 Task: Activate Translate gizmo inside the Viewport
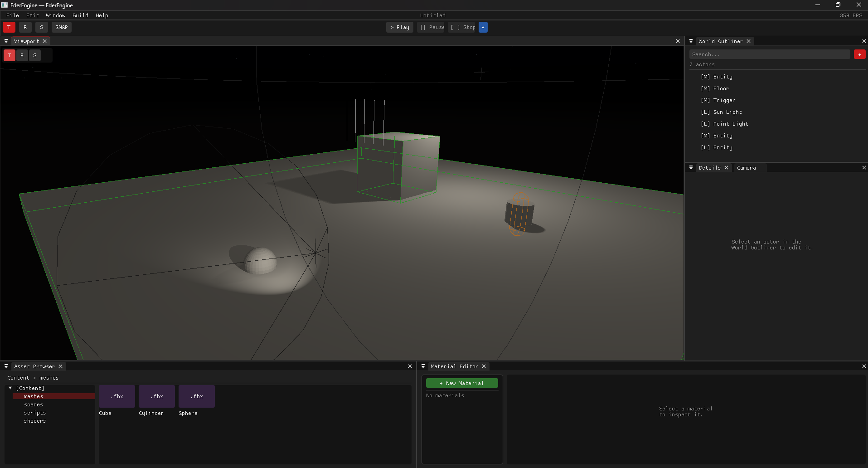pos(10,55)
